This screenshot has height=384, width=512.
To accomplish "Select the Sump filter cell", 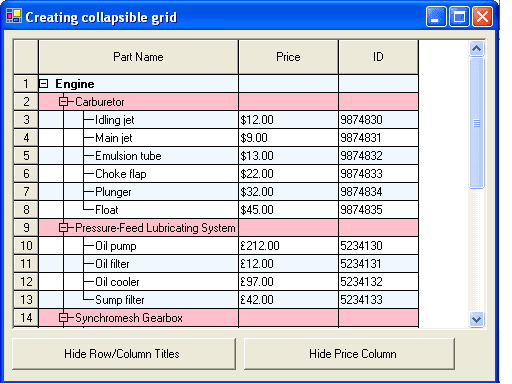I will (x=139, y=300).
